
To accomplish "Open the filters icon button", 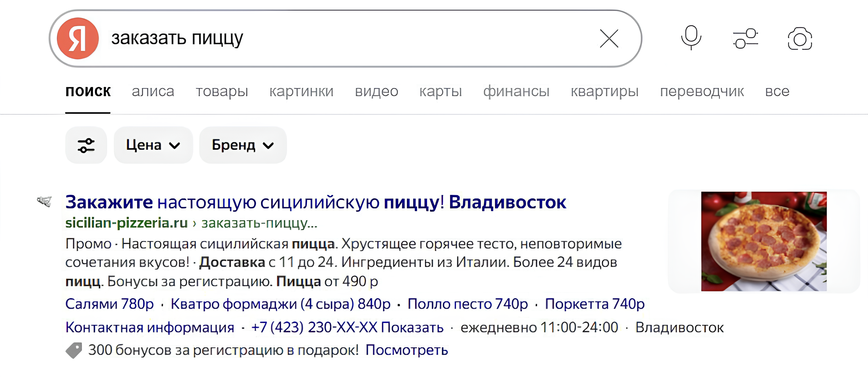I will (86, 145).
